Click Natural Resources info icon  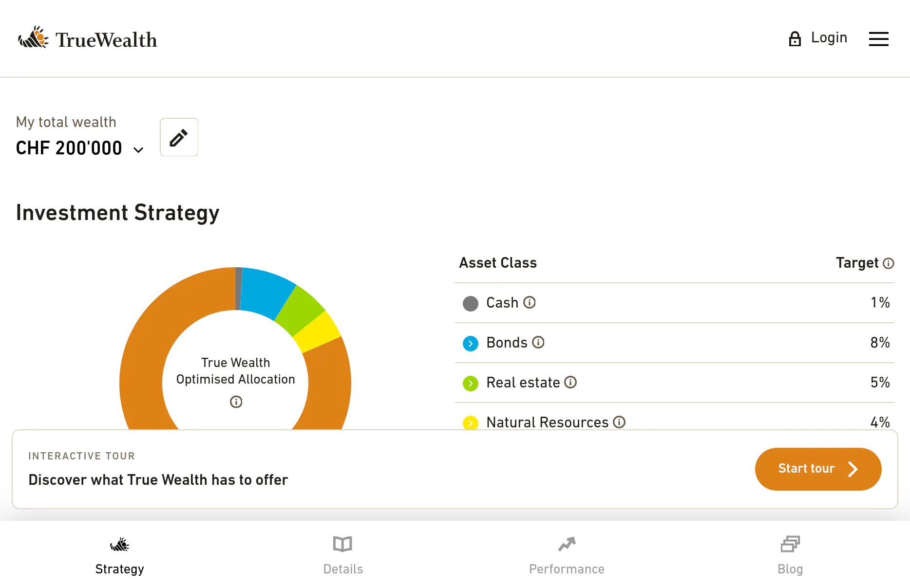pos(619,422)
